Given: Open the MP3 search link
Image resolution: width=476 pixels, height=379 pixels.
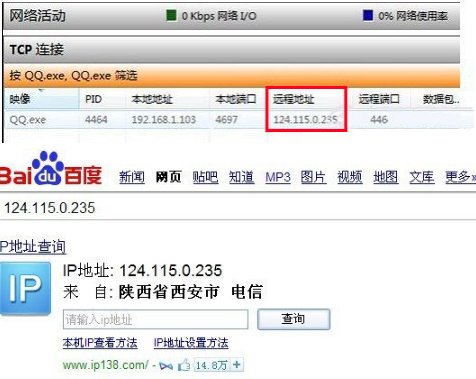Looking at the screenshot, I should click(x=278, y=177).
